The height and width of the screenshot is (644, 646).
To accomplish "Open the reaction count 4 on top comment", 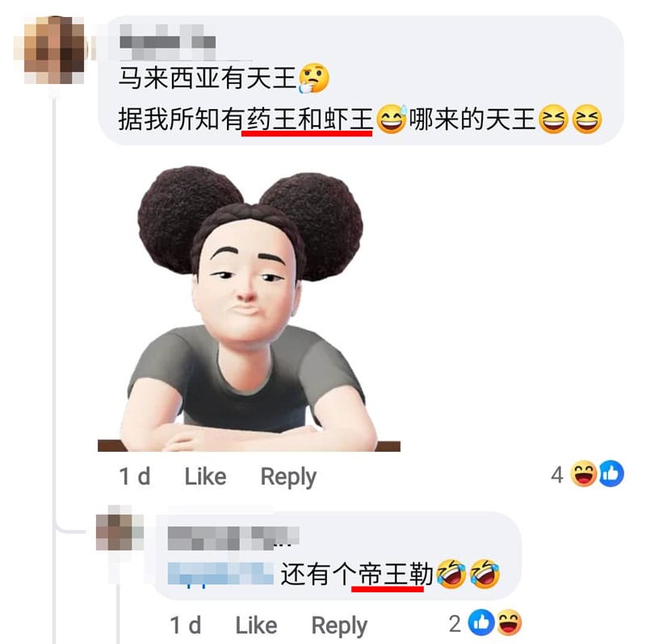I will coord(557,475).
